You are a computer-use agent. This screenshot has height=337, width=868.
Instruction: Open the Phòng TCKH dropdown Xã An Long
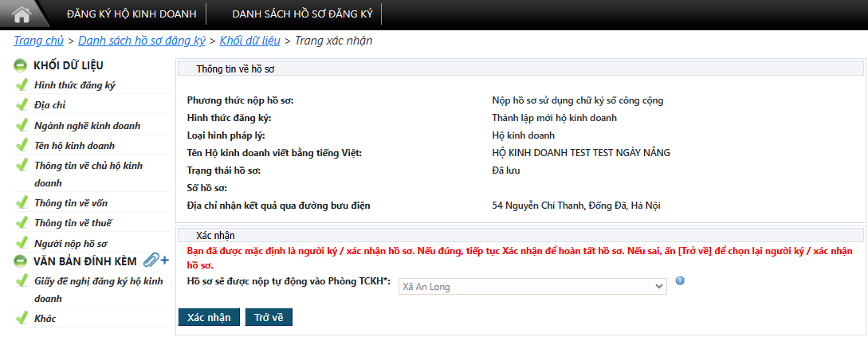coord(532,286)
